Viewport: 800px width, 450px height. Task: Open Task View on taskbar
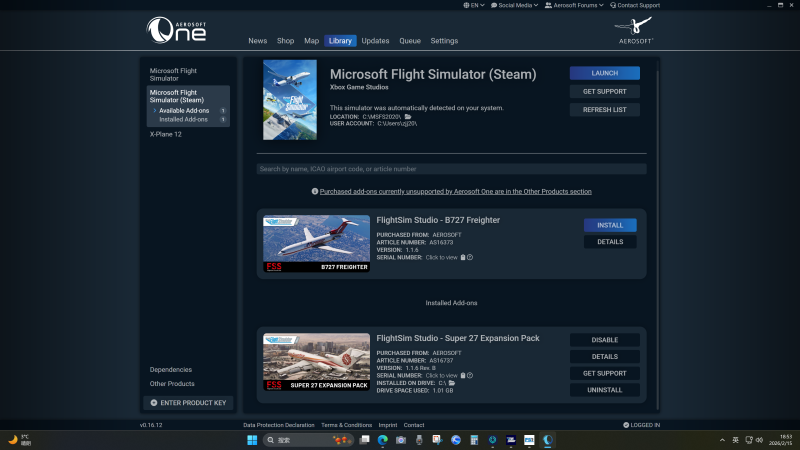click(x=364, y=440)
